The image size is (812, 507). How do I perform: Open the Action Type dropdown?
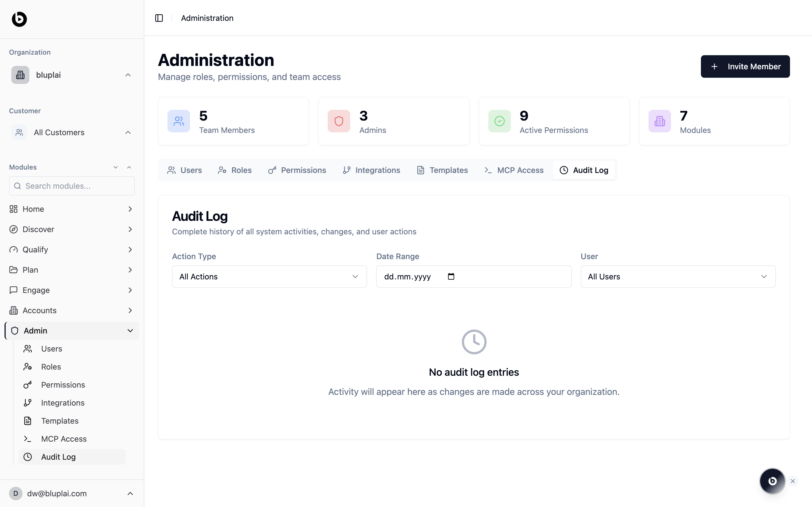click(269, 277)
